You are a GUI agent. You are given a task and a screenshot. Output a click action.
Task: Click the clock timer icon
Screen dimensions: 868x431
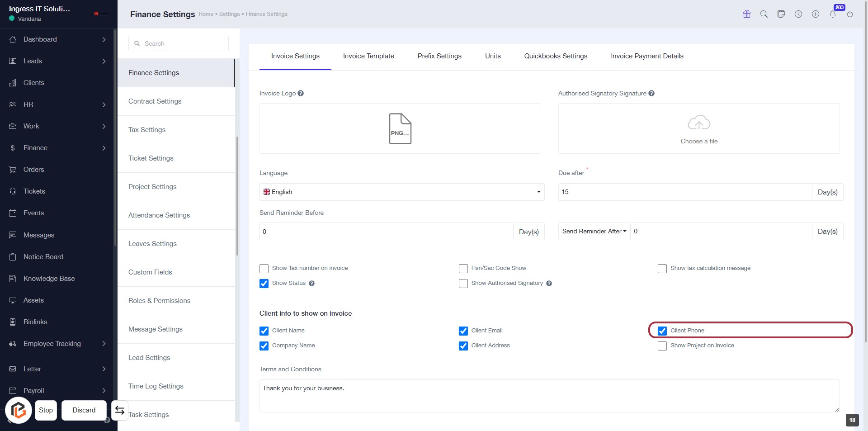798,14
